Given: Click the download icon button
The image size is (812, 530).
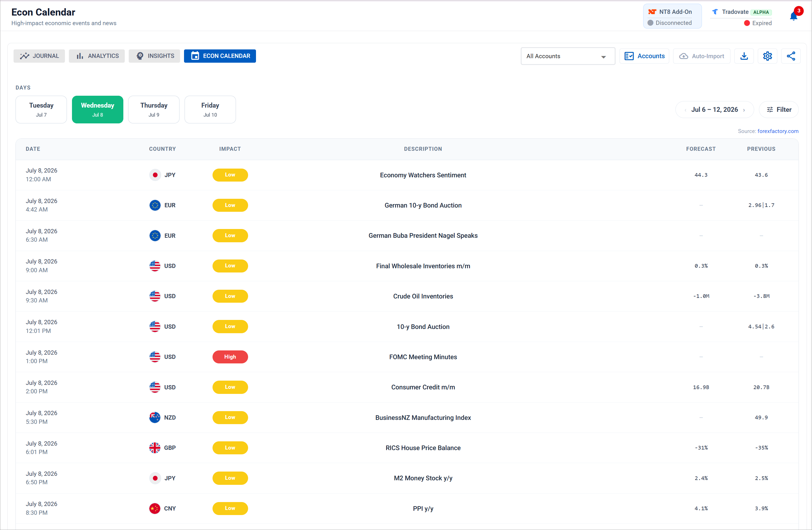Looking at the screenshot, I should (x=744, y=56).
